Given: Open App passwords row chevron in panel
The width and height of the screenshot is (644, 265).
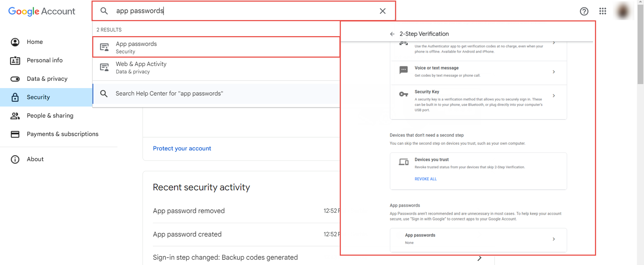Looking at the screenshot, I should (x=554, y=239).
